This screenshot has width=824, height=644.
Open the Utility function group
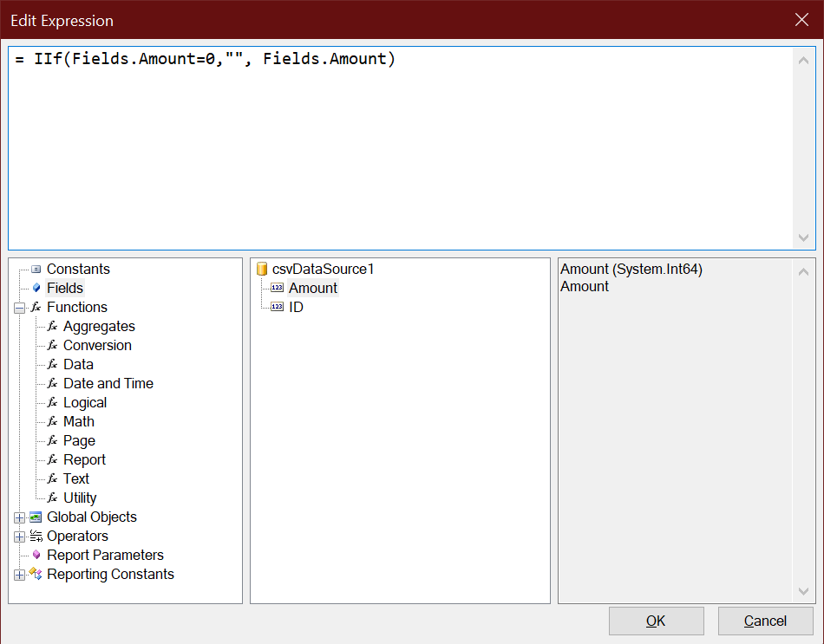point(80,498)
